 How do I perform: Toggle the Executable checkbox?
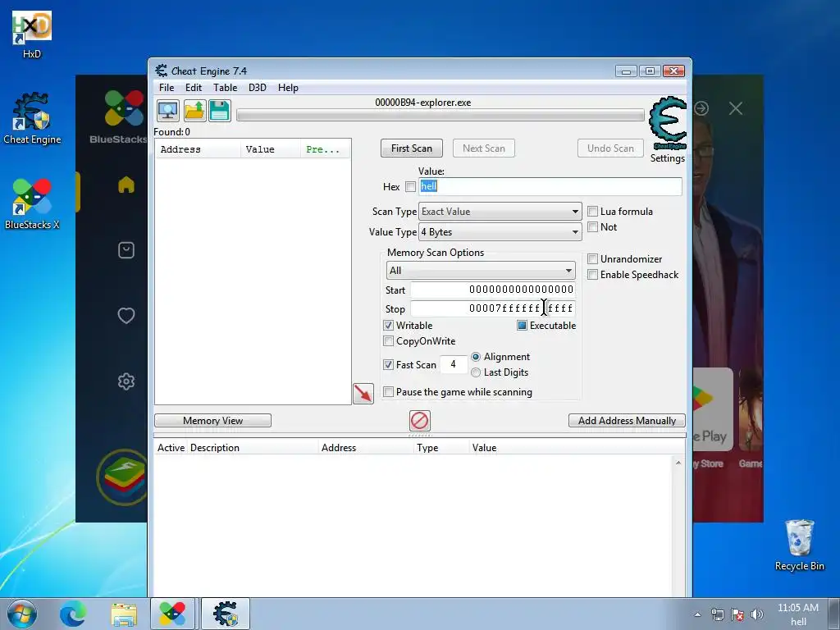522,325
